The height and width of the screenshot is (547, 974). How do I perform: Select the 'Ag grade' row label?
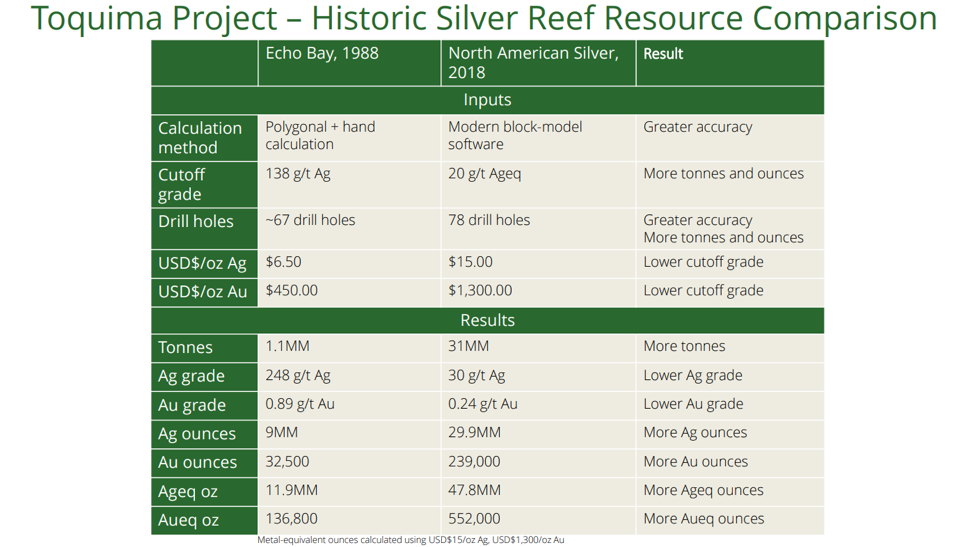click(x=204, y=377)
